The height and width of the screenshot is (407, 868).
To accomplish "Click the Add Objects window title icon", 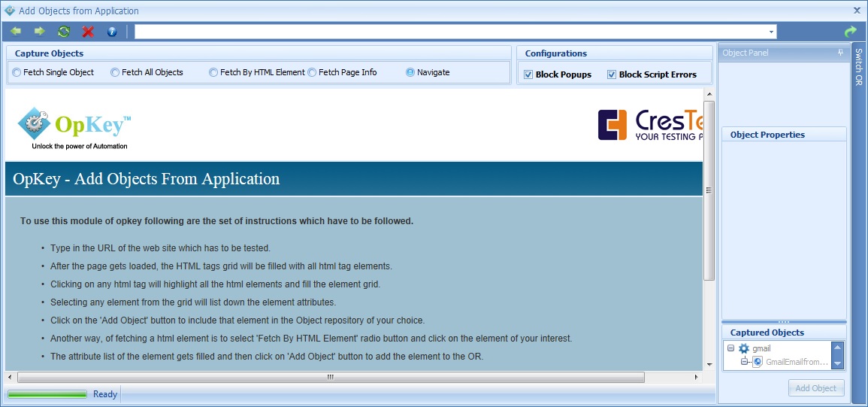I will tap(10, 11).
